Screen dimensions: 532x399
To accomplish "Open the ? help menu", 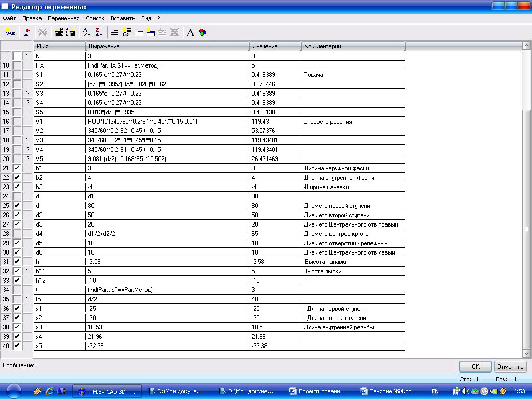I will click(159, 18).
